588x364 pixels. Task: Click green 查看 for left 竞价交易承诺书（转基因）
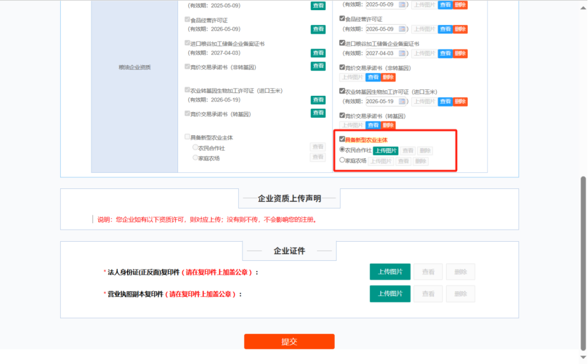318,113
